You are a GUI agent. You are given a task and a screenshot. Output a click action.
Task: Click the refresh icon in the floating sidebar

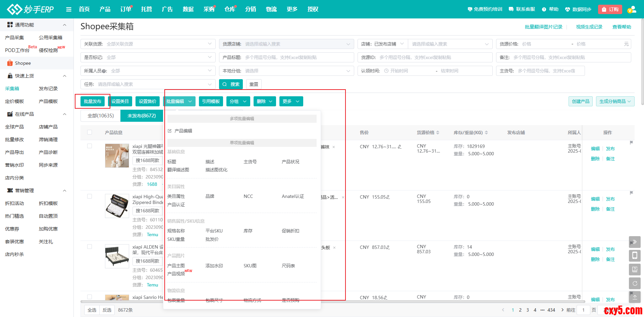click(x=635, y=283)
